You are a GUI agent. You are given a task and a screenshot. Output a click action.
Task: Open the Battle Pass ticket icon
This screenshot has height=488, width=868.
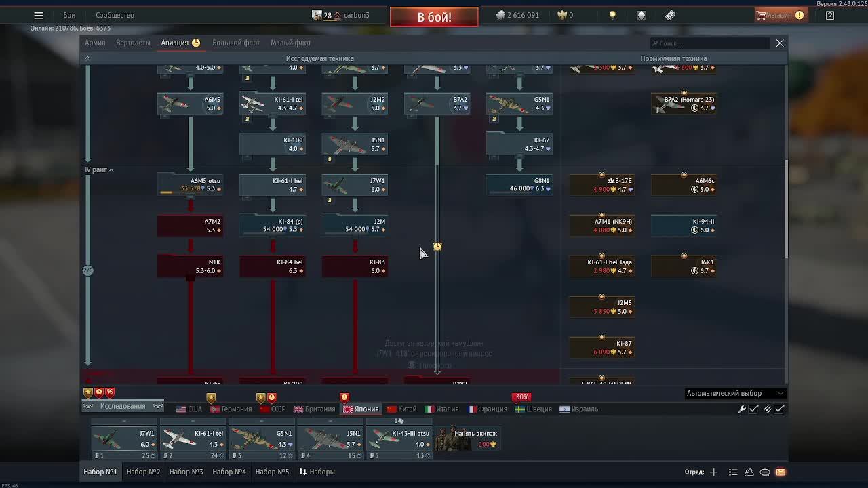[670, 15]
